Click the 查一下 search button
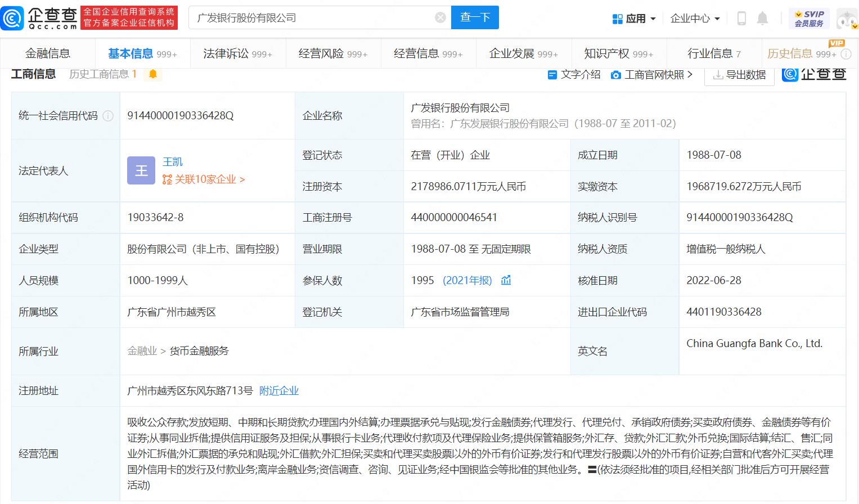The height and width of the screenshot is (504, 859). click(x=475, y=17)
